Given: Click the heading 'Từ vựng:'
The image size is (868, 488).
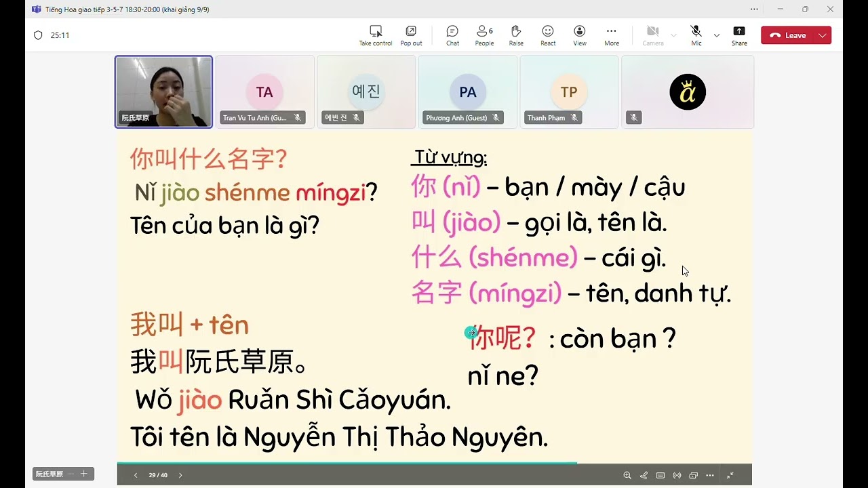Looking at the screenshot, I should click(450, 158).
